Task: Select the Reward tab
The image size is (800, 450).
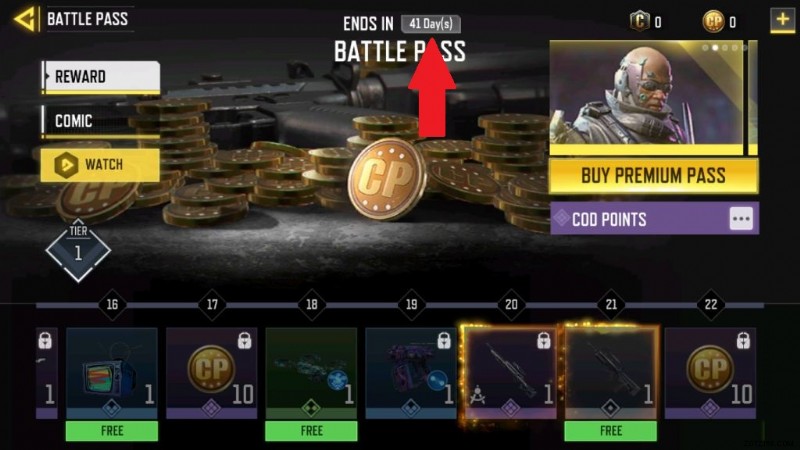Action: click(x=101, y=77)
